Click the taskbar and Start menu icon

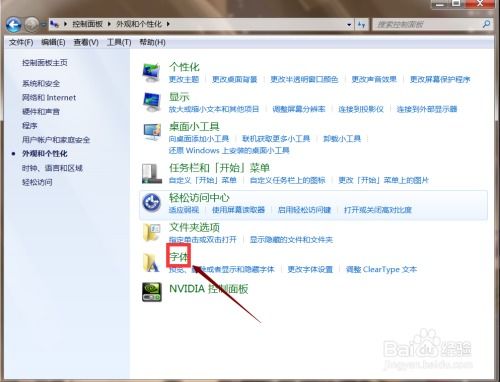152,173
